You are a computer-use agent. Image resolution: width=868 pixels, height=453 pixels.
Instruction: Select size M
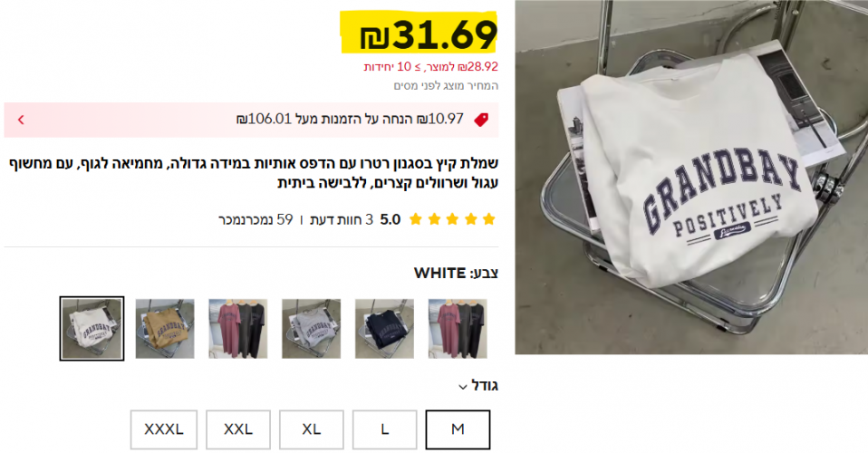pos(458,429)
